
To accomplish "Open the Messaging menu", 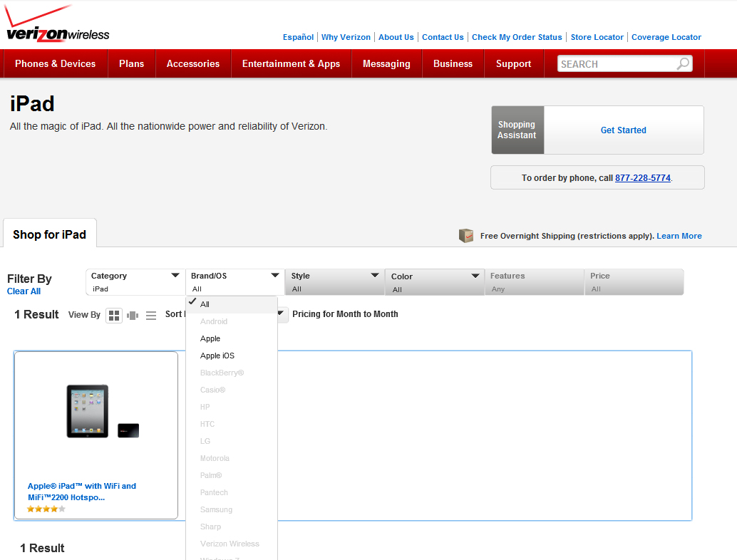I will click(386, 63).
